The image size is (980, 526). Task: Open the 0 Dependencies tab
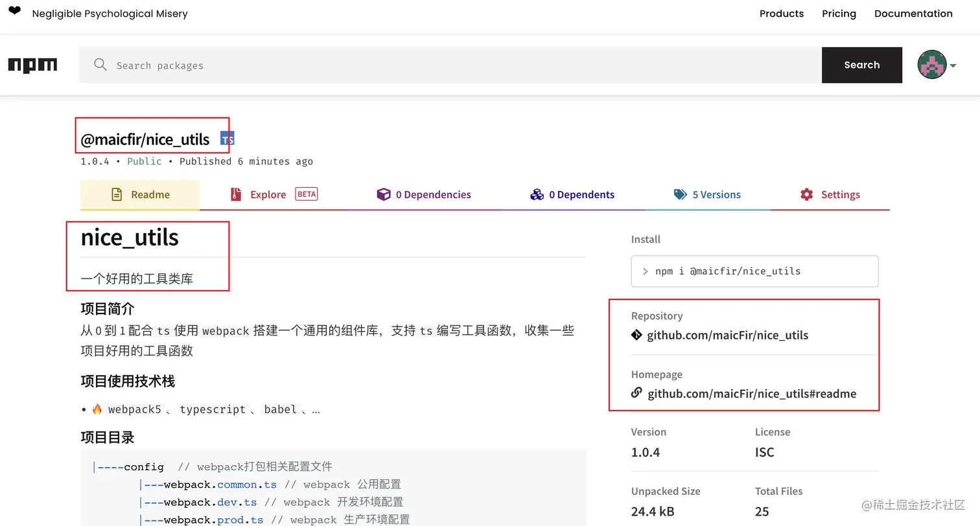[x=424, y=195]
